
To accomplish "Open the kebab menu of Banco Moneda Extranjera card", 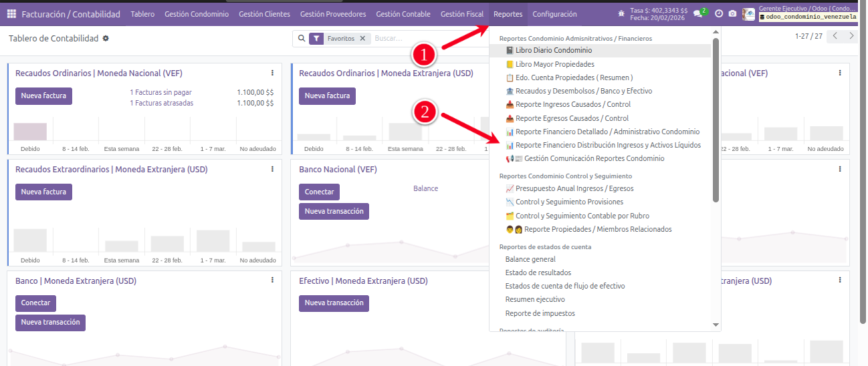I will [x=272, y=281].
